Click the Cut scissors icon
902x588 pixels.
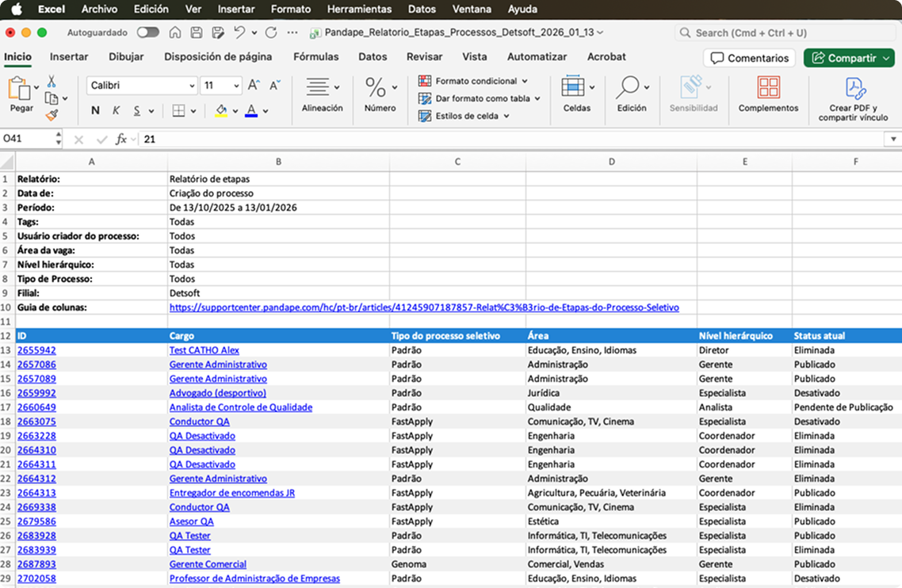[52, 81]
